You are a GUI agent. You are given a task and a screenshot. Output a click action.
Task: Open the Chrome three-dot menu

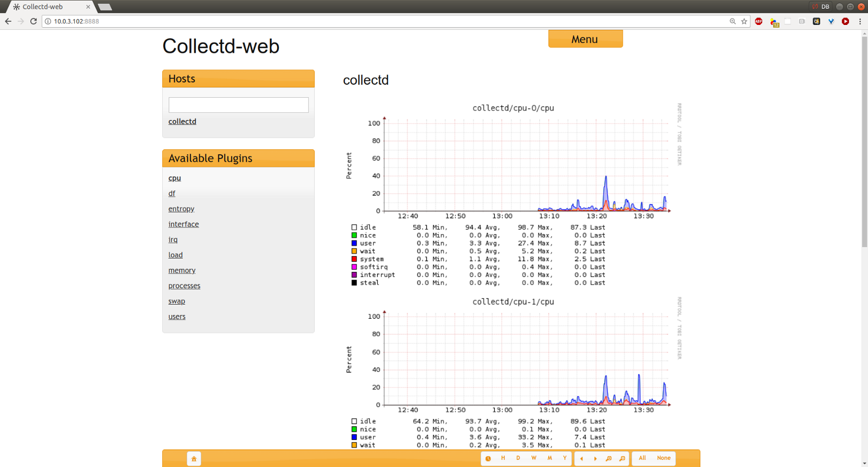tap(860, 21)
